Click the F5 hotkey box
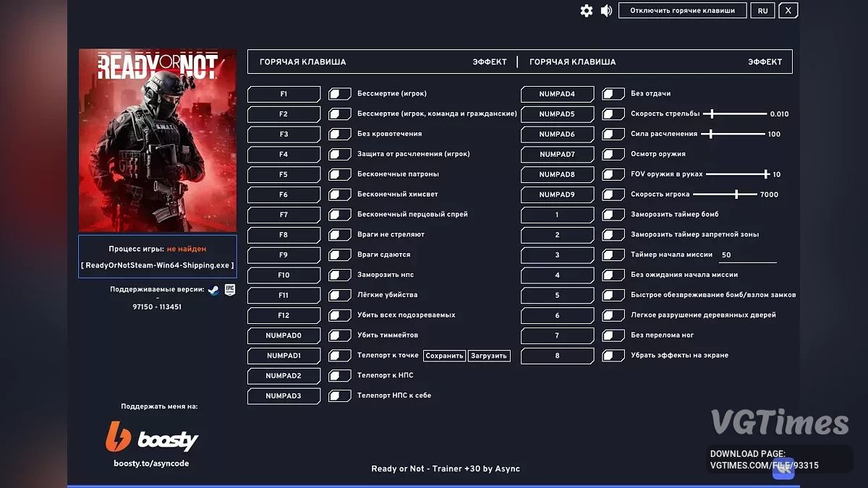 pos(284,174)
